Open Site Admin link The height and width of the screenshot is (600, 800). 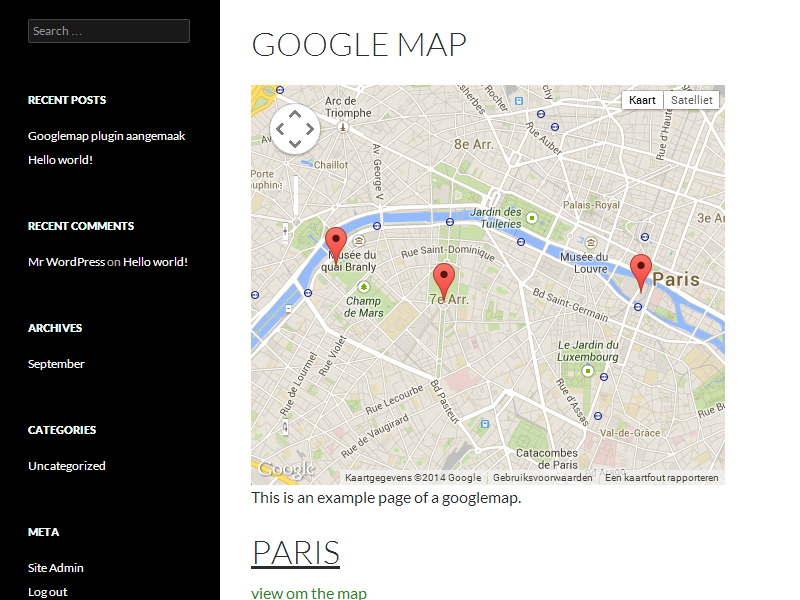click(56, 568)
